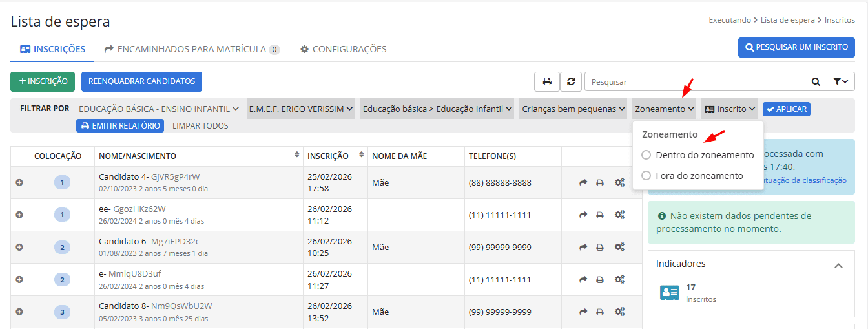Click the print icon beside the search box
The height and width of the screenshot is (329, 868).
pos(546,82)
